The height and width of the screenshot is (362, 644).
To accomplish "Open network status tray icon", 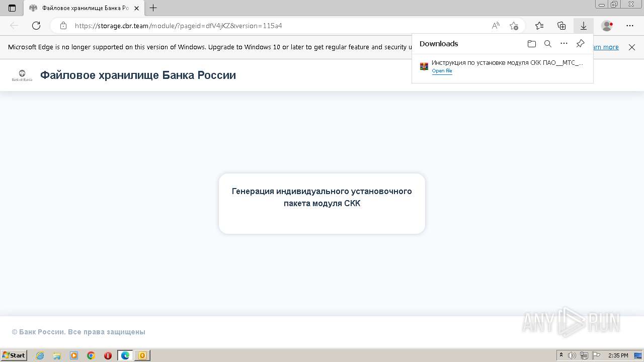I will 584,355.
